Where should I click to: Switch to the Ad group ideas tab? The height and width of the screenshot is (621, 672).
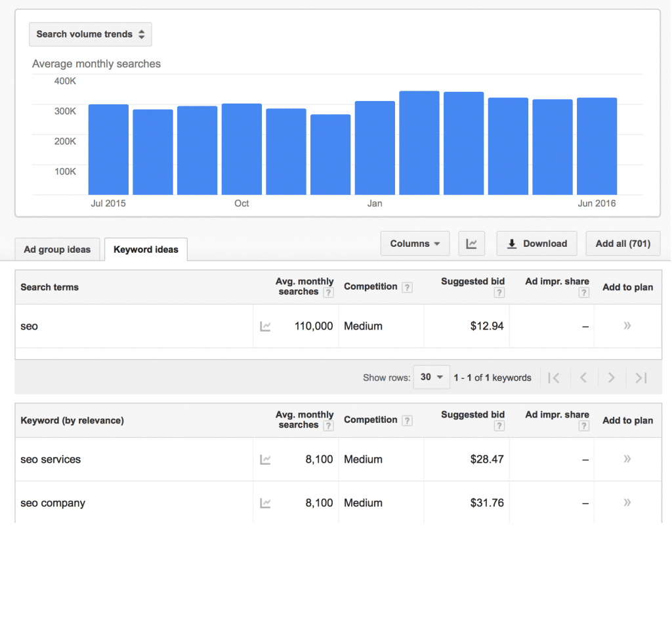point(57,249)
